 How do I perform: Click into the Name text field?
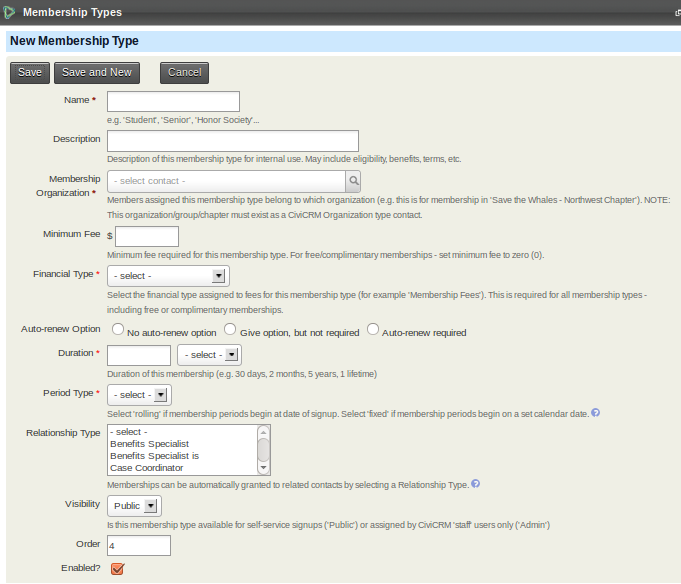tap(173, 101)
